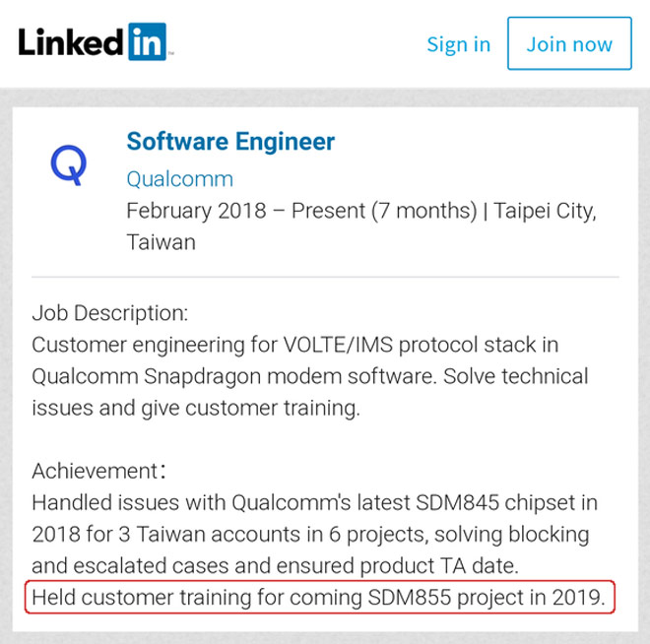Click the "2018 for 3 Taiwan accounts" line
This screenshot has width=650, height=644.
point(309,534)
